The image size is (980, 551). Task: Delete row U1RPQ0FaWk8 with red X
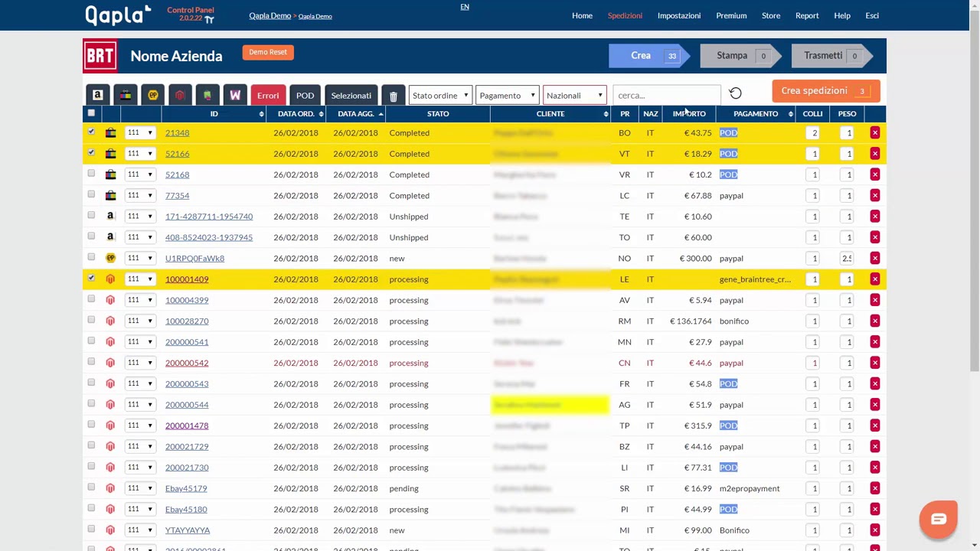pos(874,258)
